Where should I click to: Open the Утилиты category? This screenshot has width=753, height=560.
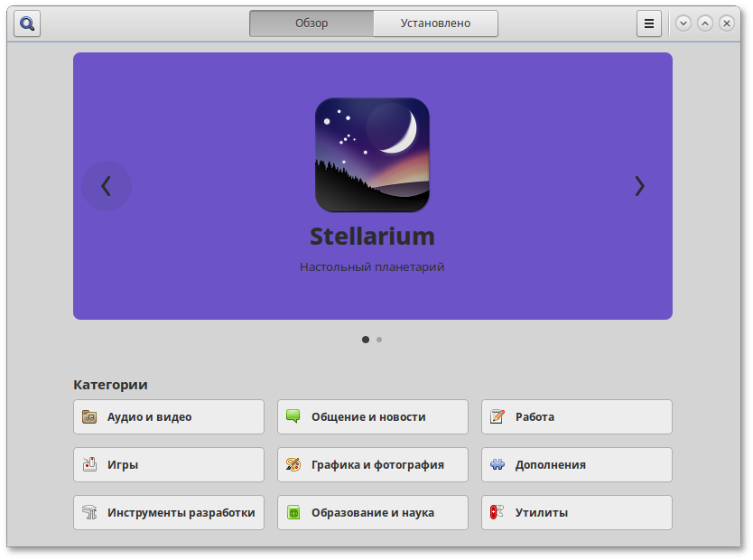pos(576,512)
